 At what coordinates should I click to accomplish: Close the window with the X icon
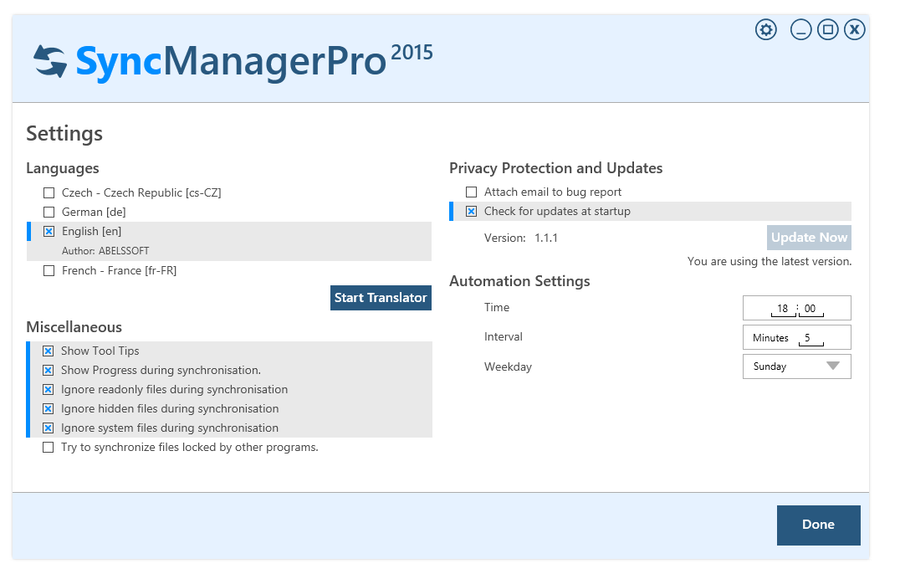pos(855,29)
